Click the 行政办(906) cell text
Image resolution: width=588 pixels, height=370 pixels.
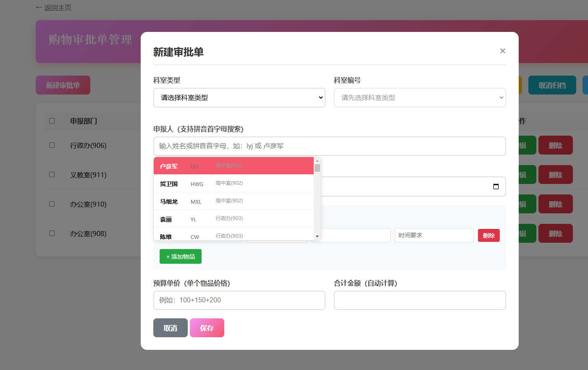(x=88, y=145)
